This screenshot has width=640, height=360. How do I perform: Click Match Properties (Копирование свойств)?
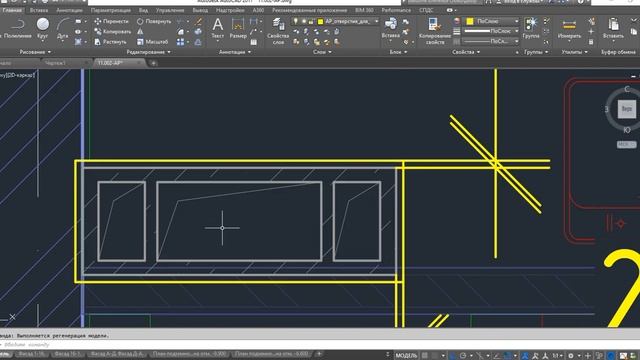[x=434, y=31]
